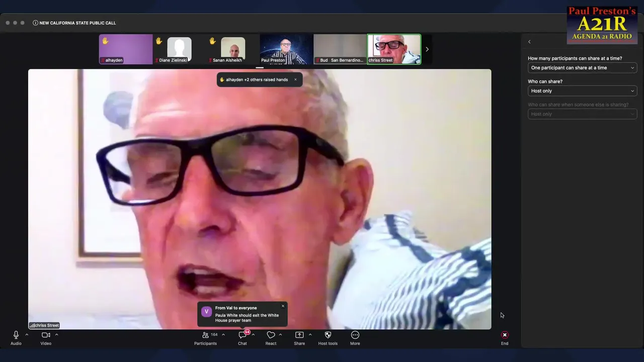644x362 pixels.
Task: Show next participants with right arrow
Action: click(x=427, y=49)
